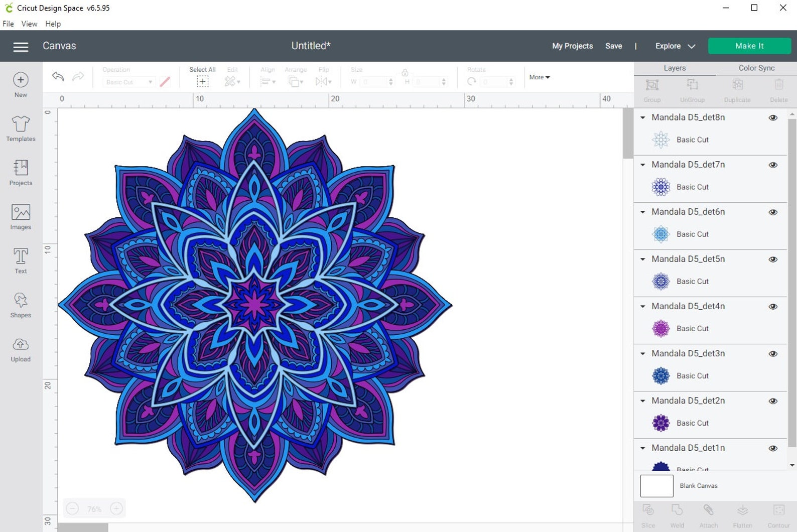Image resolution: width=797 pixels, height=532 pixels.
Task: Click the Redo arrow
Action: tap(78, 76)
